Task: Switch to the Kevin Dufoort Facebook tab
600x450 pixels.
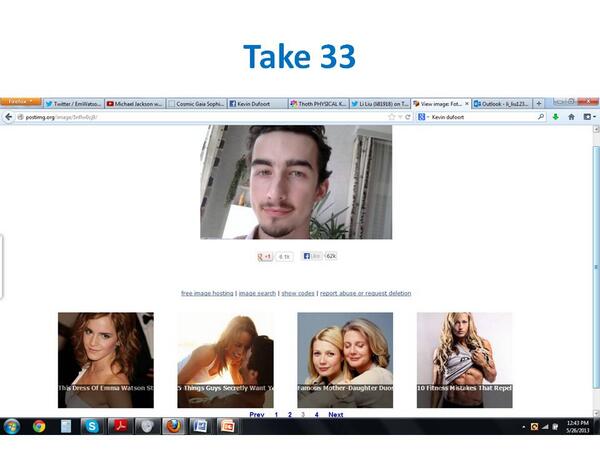Action: click(x=258, y=104)
